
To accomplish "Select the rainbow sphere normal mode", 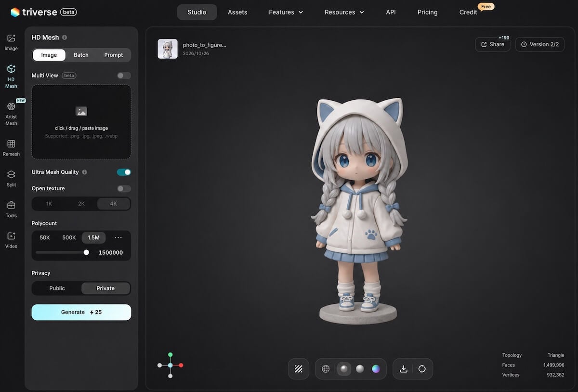I will tap(376, 369).
